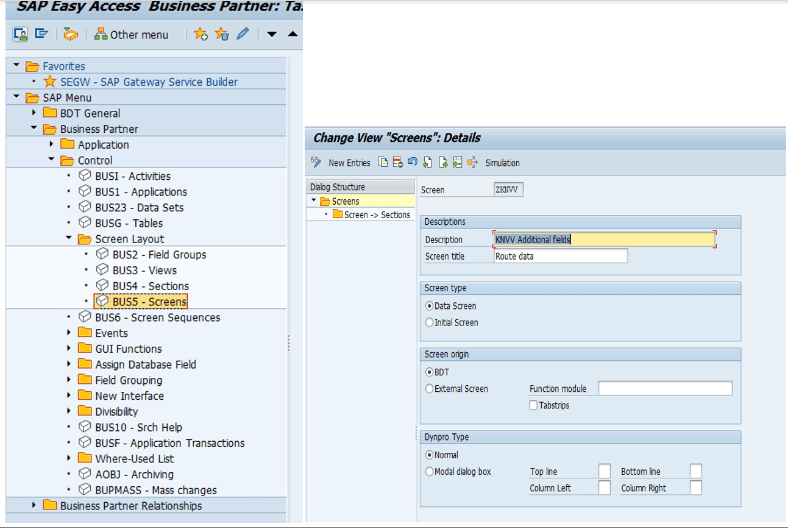Image resolution: width=788 pixels, height=532 pixels.
Task: Collapse the Favorites folder
Action: (16, 66)
